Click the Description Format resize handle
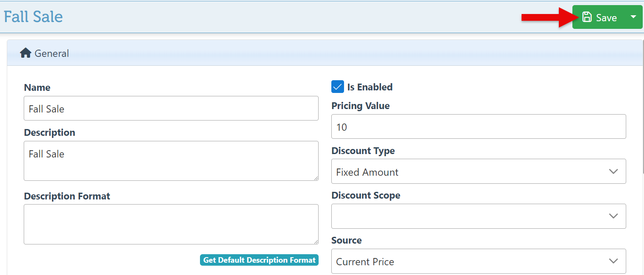The height and width of the screenshot is (275, 644). click(316, 242)
